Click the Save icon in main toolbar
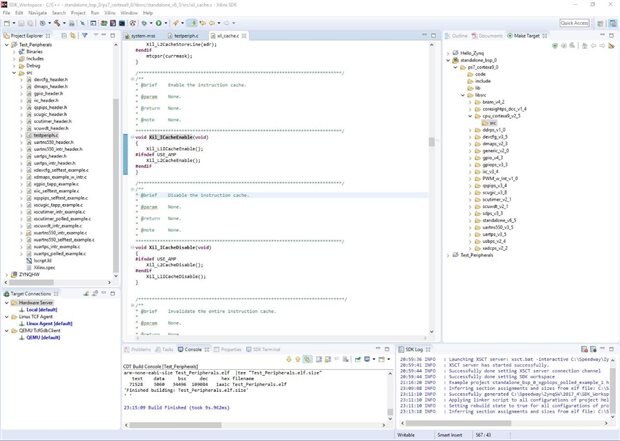Screen dimensions: 620x441 click(22, 21)
